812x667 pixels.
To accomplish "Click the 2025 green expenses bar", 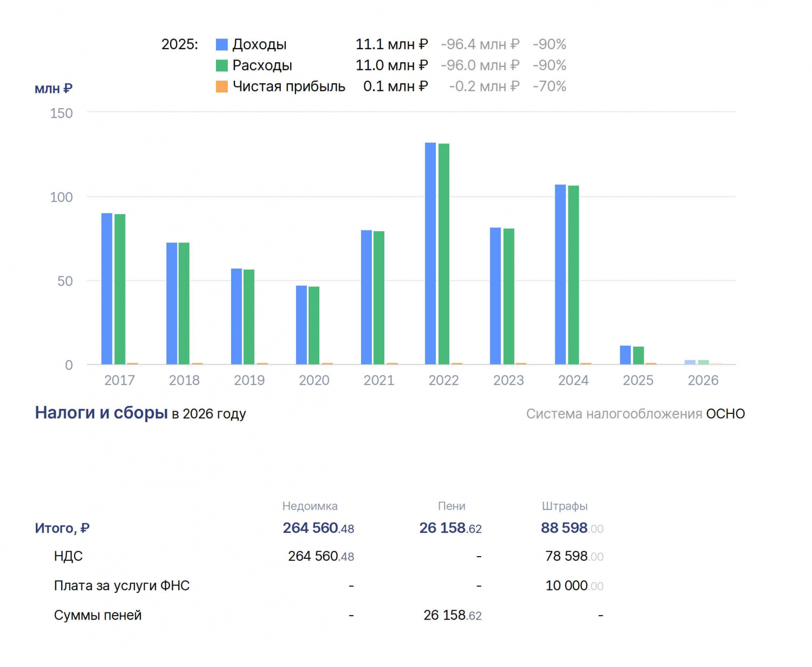I will coord(638,355).
